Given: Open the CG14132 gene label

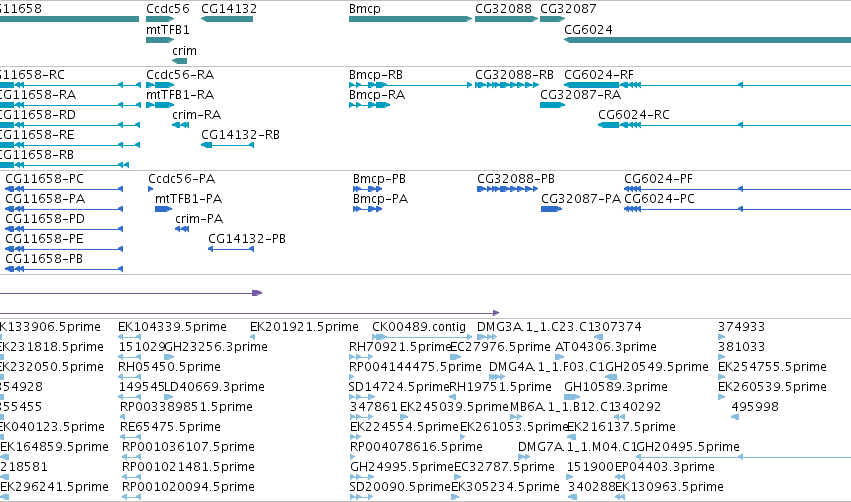Looking at the screenshot, I should 229,9.
